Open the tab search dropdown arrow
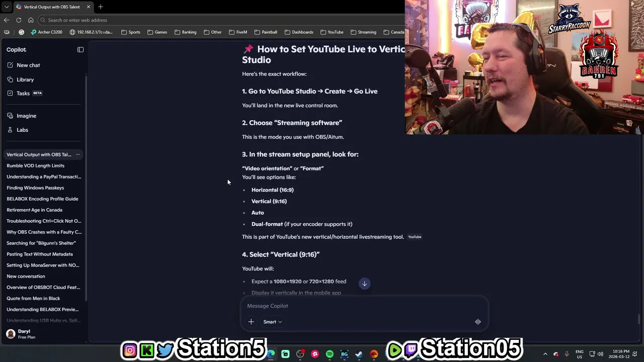Screen dimensions: 644x362 [6, 7]
